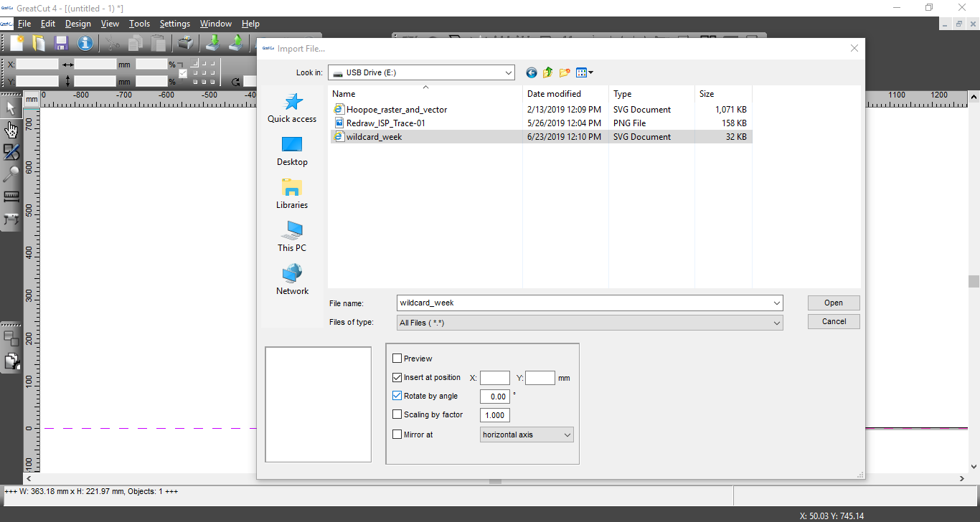Click the import green down-arrow icon
Screen dimensions: 980x522
pyautogui.click(x=213, y=43)
